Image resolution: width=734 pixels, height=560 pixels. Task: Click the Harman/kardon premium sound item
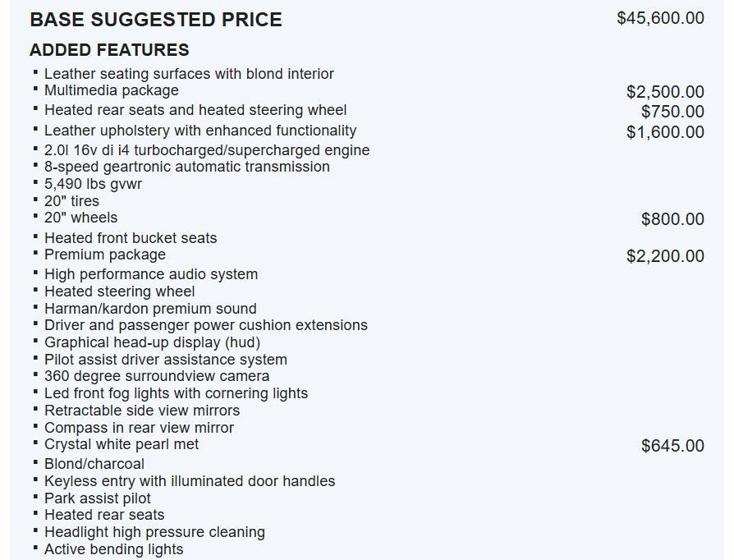(150, 309)
